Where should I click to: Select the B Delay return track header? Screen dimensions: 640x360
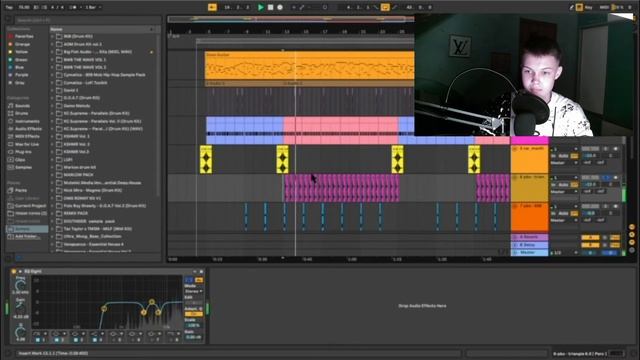point(529,245)
